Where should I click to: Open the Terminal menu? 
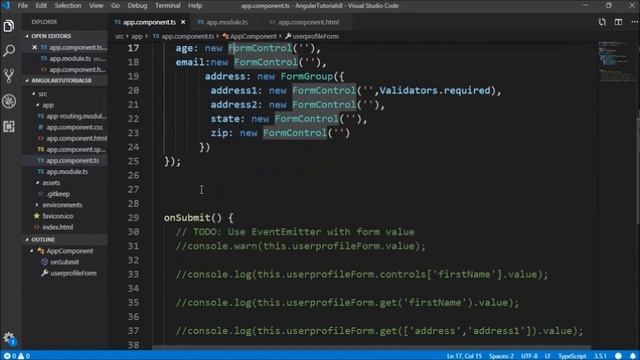pos(167,5)
